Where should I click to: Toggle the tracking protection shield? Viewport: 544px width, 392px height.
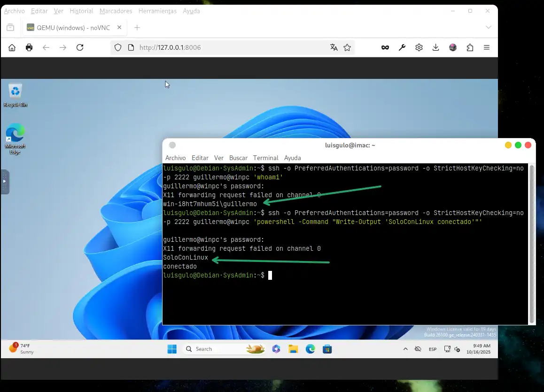coord(118,47)
